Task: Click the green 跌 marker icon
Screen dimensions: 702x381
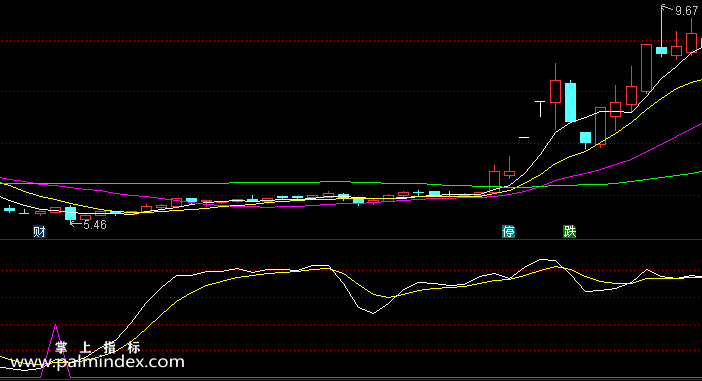Action: click(569, 231)
